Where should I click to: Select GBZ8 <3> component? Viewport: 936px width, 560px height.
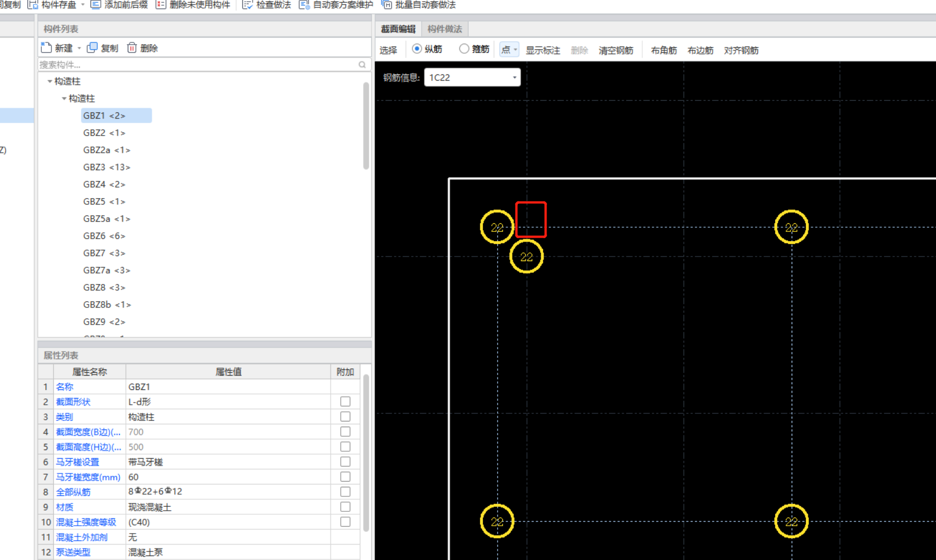(x=104, y=287)
